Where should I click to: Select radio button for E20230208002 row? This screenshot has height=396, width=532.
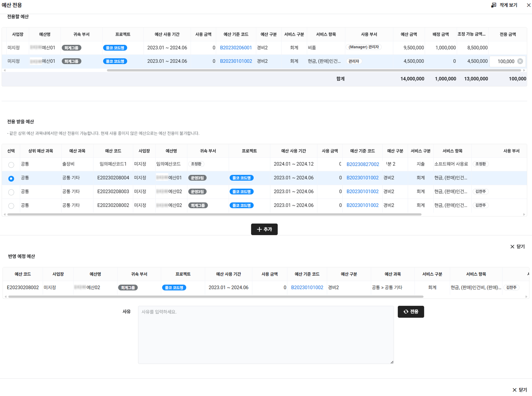click(11, 206)
